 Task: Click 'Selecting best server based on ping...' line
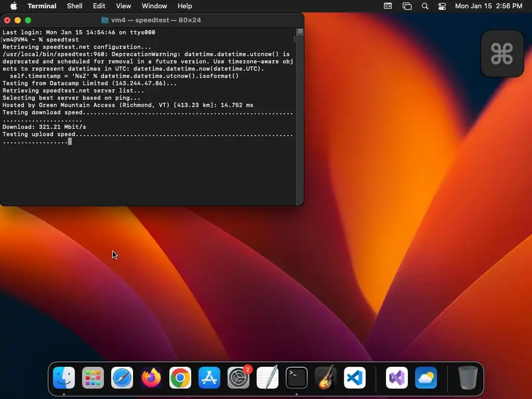pyautogui.click(x=72, y=98)
